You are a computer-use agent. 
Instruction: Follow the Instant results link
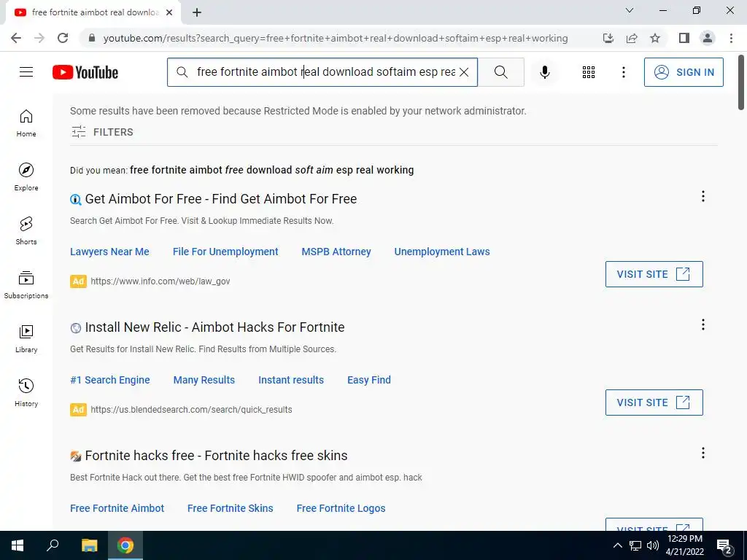(291, 380)
